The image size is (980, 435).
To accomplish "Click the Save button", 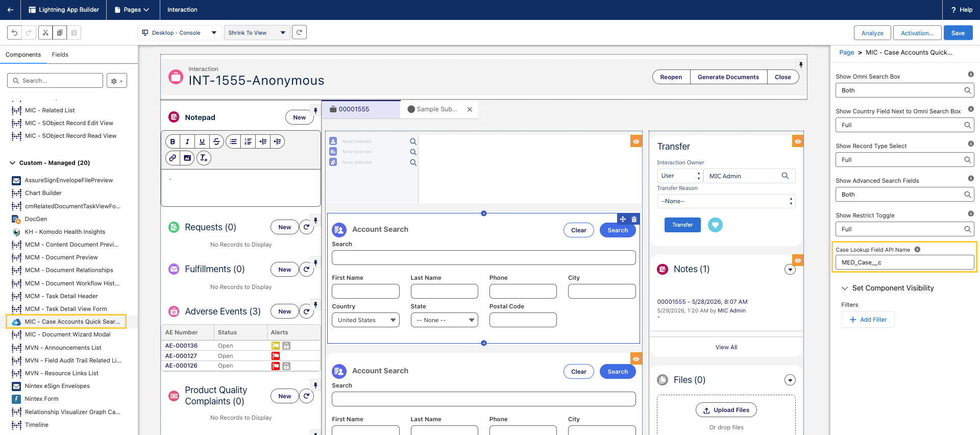I will (958, 33).
